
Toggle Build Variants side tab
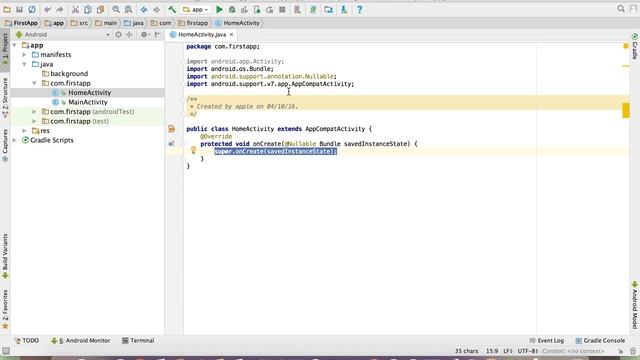[5, 256]
